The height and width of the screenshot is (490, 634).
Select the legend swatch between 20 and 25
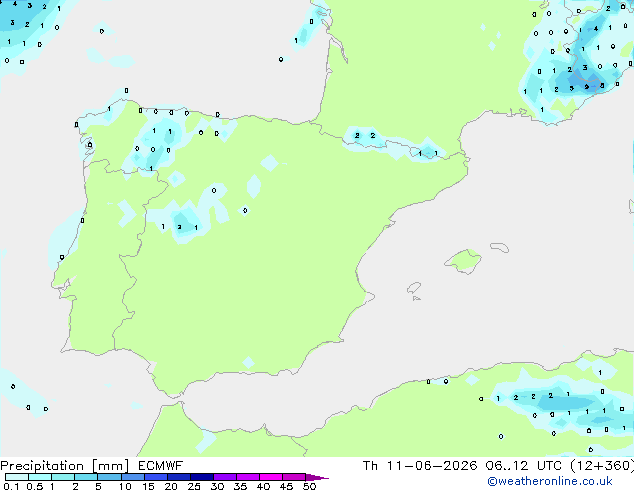tap(178, 477)
